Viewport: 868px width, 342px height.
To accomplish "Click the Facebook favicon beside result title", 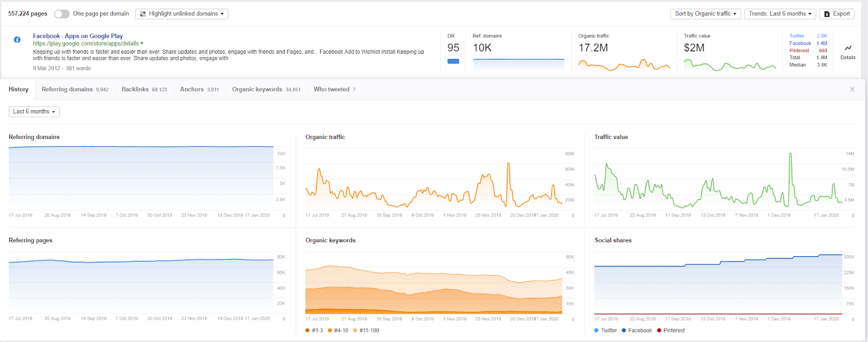I will [17, 40].
